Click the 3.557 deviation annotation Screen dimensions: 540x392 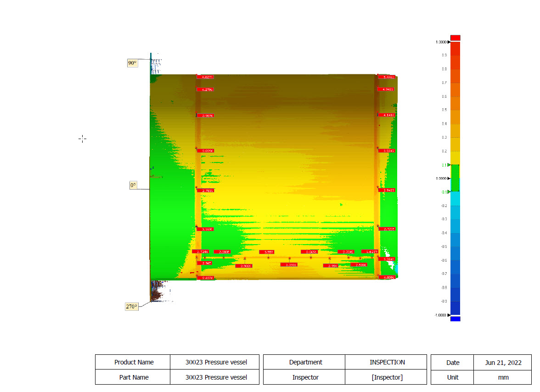(x=267, y=252)
